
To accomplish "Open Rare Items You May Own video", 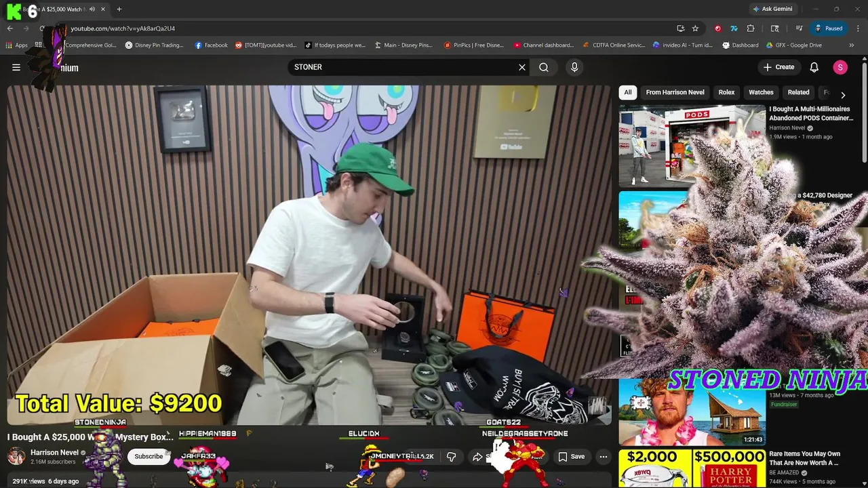I will tap(804, 458).
